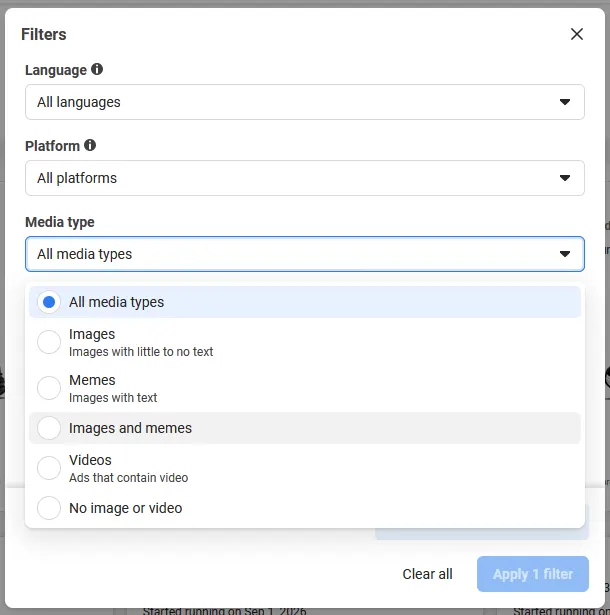610x615 pixels.
Task: Click 'Images with little to no text' description
Action: pyautogui.click(x=141, y=352)
